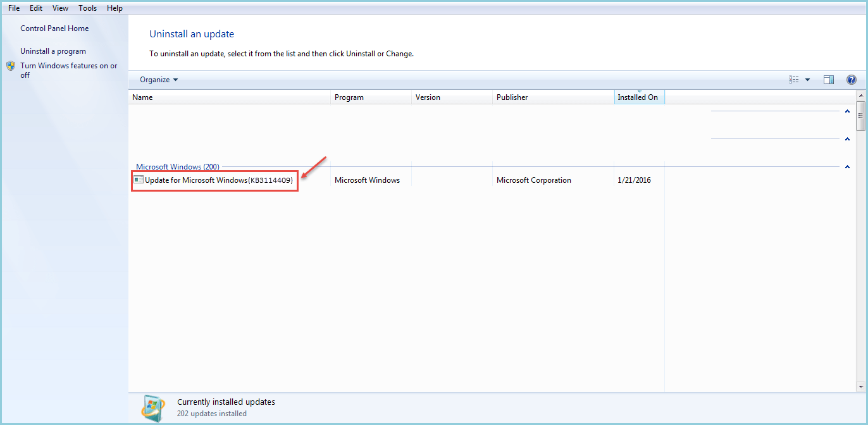868x425 pixels.
Task: Click the installed updates icon in details pane
Action: tap(153, 408)
